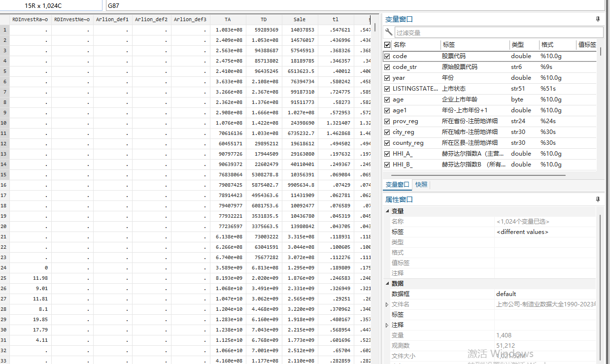Select the 变量窗口 tab

(x=397, y=185)
